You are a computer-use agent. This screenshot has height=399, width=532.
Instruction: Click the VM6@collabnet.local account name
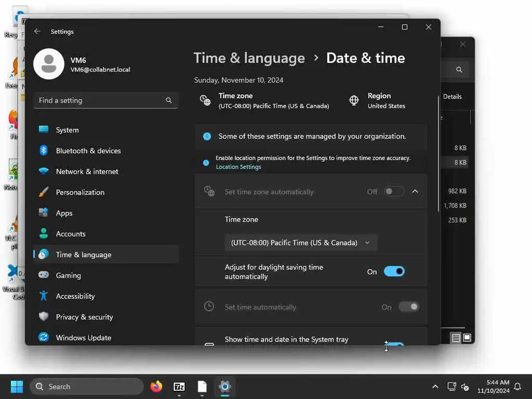coord(100,70)
